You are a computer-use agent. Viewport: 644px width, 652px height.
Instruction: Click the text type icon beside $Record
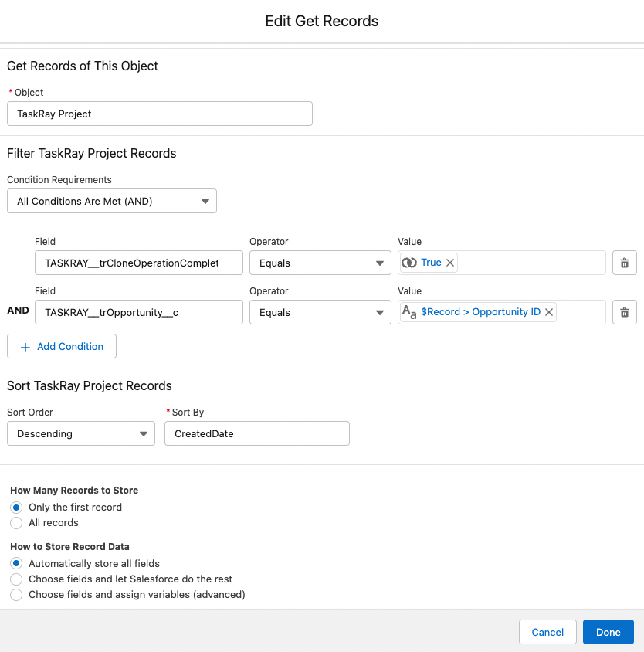[409, 312]
